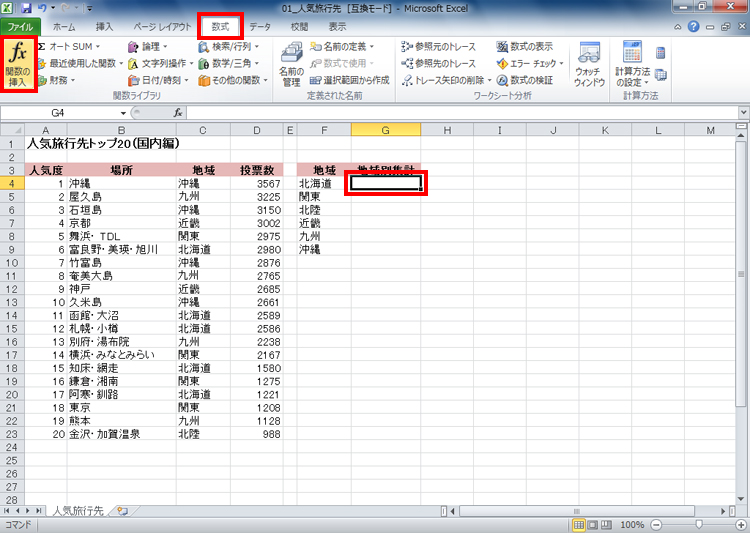
Task: Open the Undo history dropdown arrow
Action: [53, 8]
